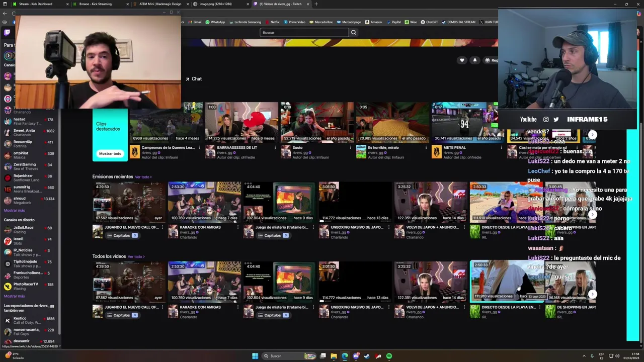Open Ver todo next to Todos los vídeos
The width and height of the screenshot is (644, 362).
tap(136, 257)
